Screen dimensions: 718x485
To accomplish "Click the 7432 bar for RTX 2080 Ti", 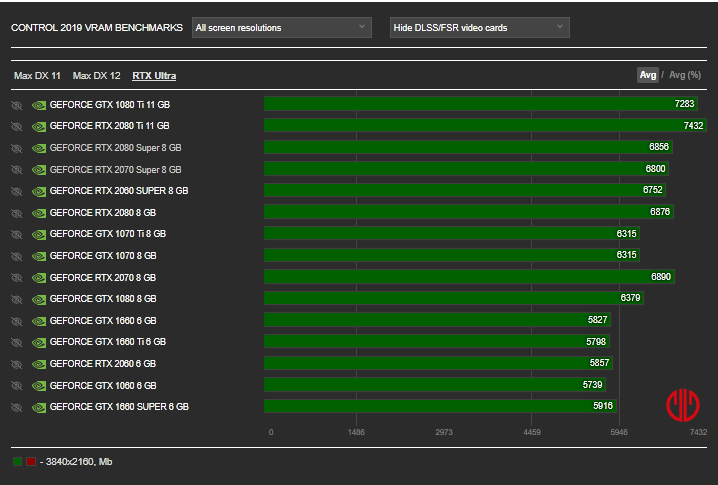I will click(x=485, y=125).
